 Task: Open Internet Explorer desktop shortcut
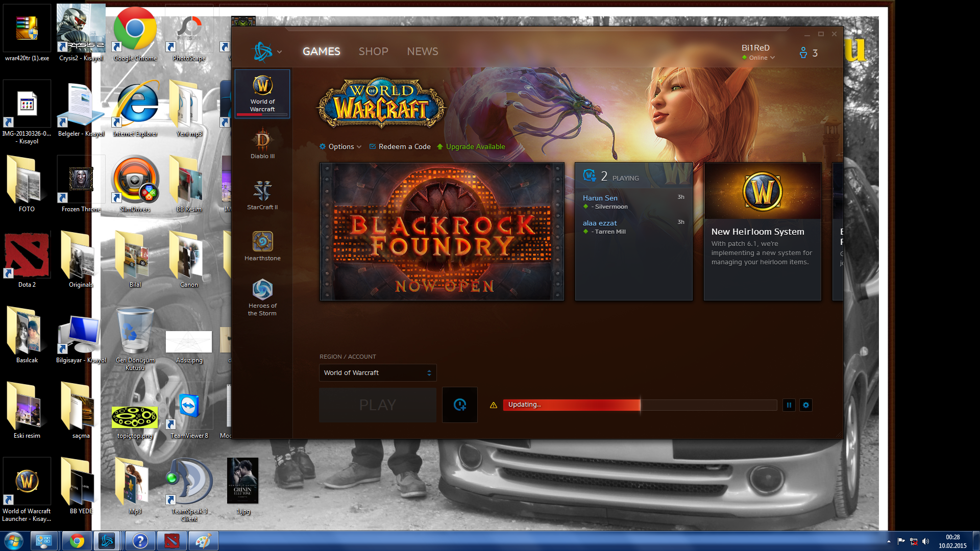(x=135, y=109)
